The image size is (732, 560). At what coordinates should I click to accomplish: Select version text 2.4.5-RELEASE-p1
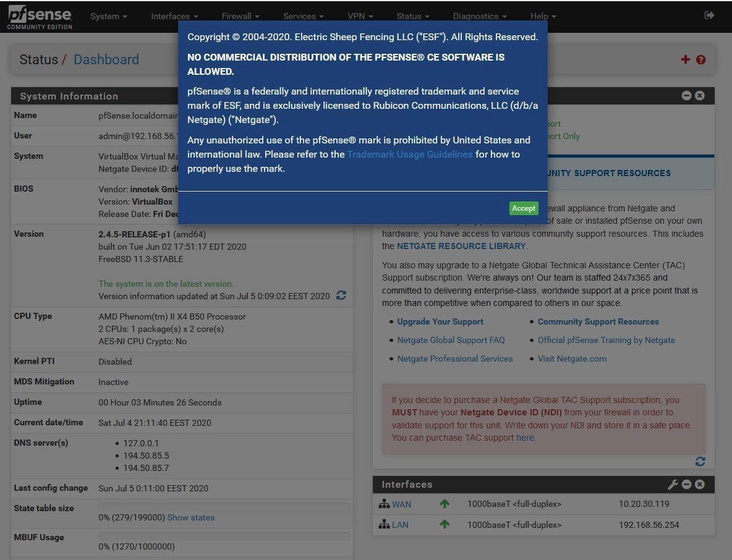point(134,234)
